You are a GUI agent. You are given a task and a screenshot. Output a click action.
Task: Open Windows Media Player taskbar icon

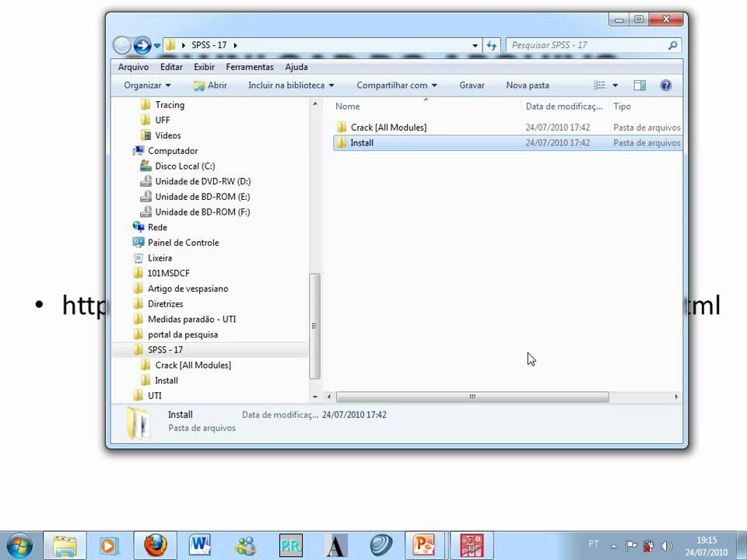point(109,546)
